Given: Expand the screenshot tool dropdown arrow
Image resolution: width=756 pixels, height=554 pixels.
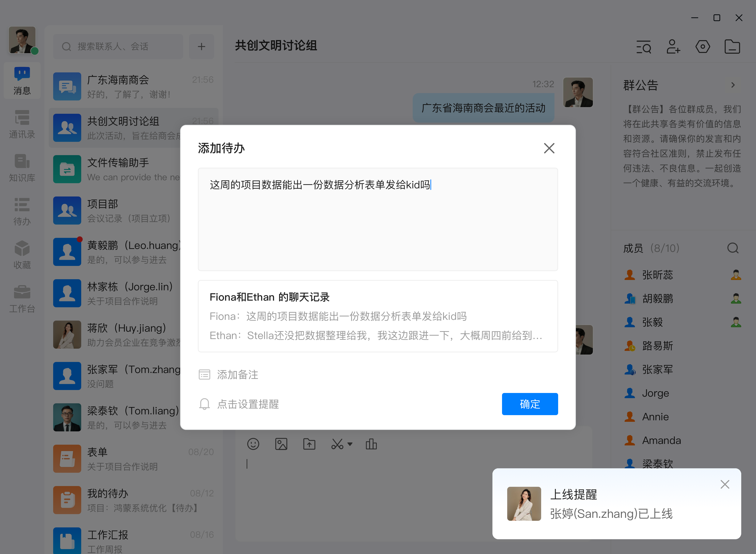Looking at the screenshot, I should click(x=350, y=444).
